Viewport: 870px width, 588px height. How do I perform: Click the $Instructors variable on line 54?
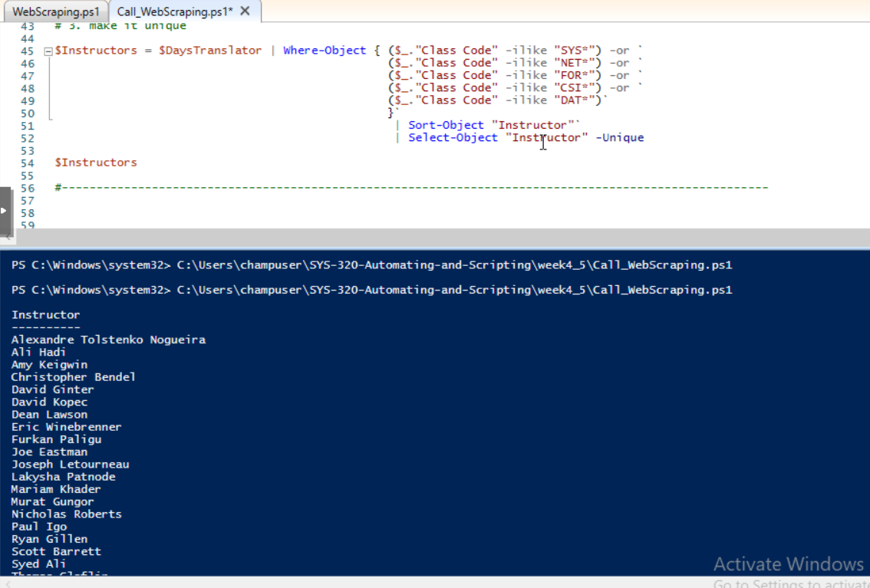(x=96, y=163)
